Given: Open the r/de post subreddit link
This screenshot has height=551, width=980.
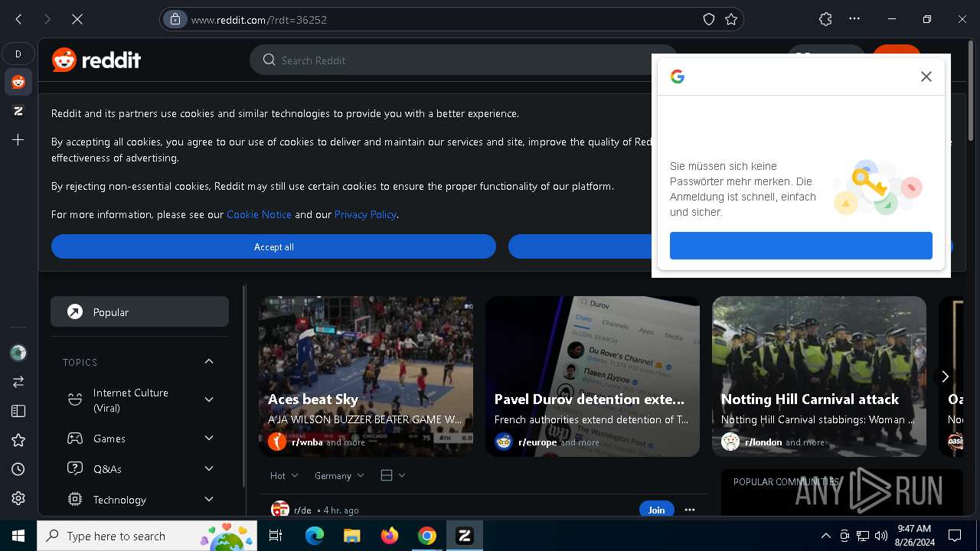Looking at the screenshot, I should pyautogui.click(x=302, y=510).
